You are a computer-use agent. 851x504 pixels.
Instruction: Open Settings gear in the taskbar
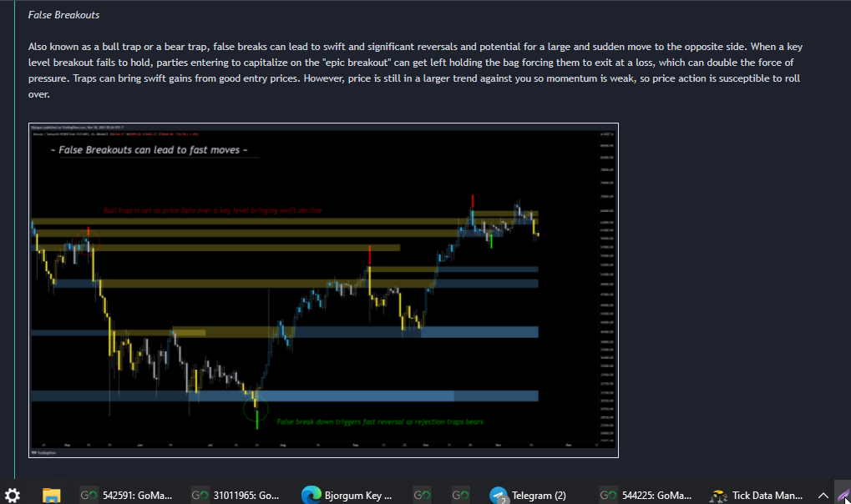coord(13,495)
